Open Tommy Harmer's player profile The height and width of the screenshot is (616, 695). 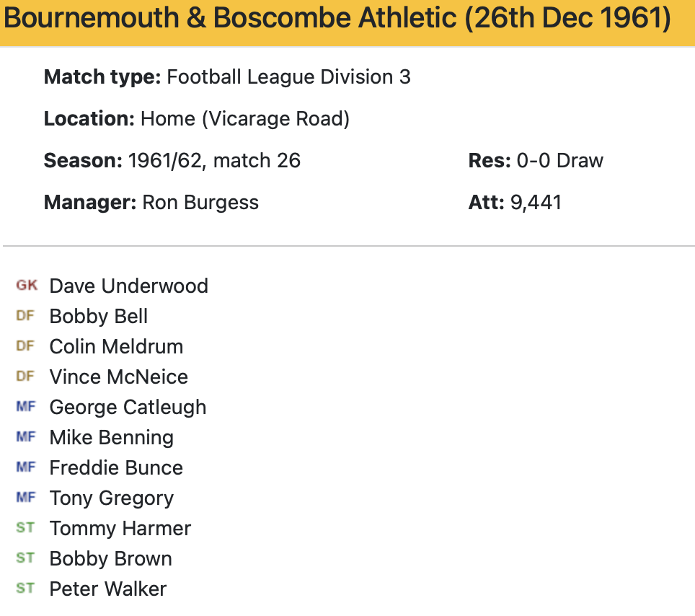pyautogui.click(x=120, y=528)
